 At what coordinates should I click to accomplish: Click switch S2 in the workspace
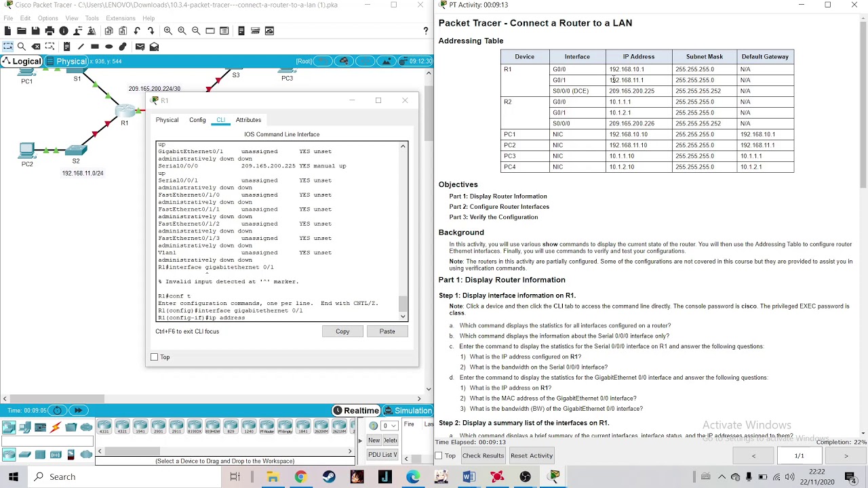point(76,150)
